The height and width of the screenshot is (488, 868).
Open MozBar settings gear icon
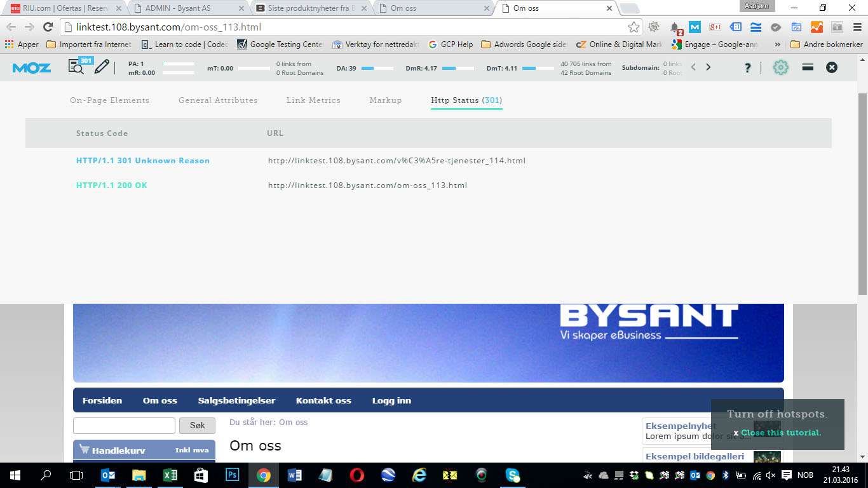coord(780,67)
